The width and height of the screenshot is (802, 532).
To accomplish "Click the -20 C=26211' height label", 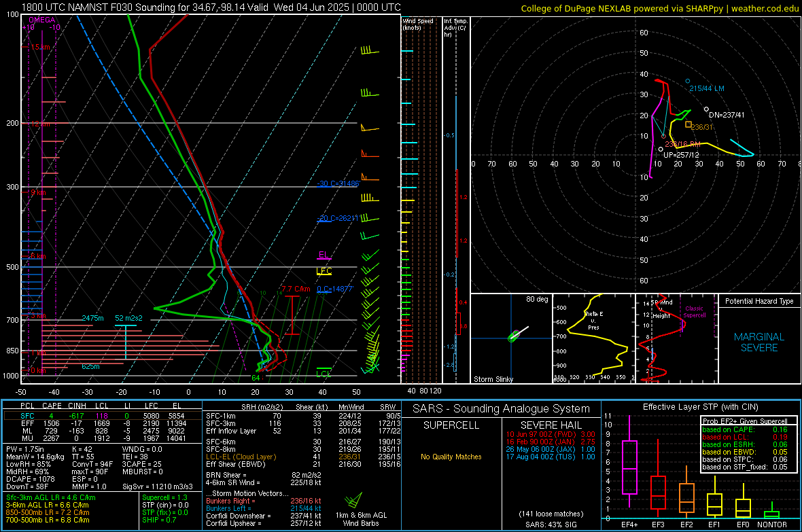I will (x=338, y=218).
